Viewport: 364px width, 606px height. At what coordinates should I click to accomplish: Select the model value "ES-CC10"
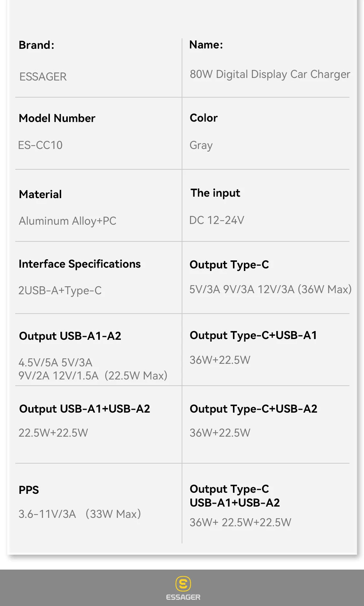click(40, 145)
